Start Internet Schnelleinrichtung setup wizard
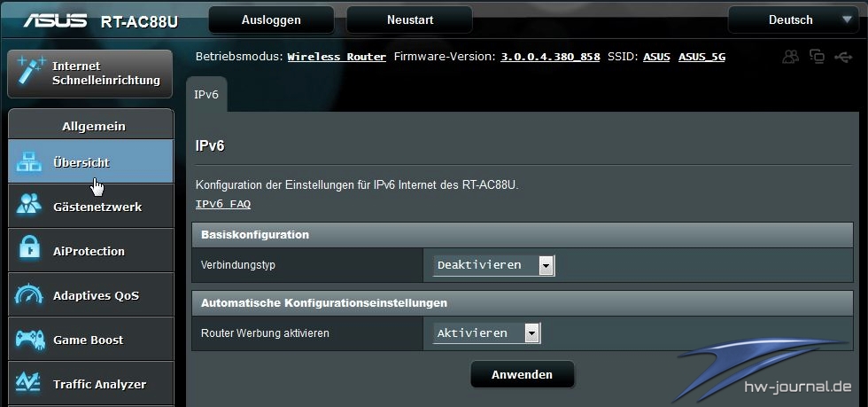The width and height of the screenshot is (868, 407). [x=89, y=74]
